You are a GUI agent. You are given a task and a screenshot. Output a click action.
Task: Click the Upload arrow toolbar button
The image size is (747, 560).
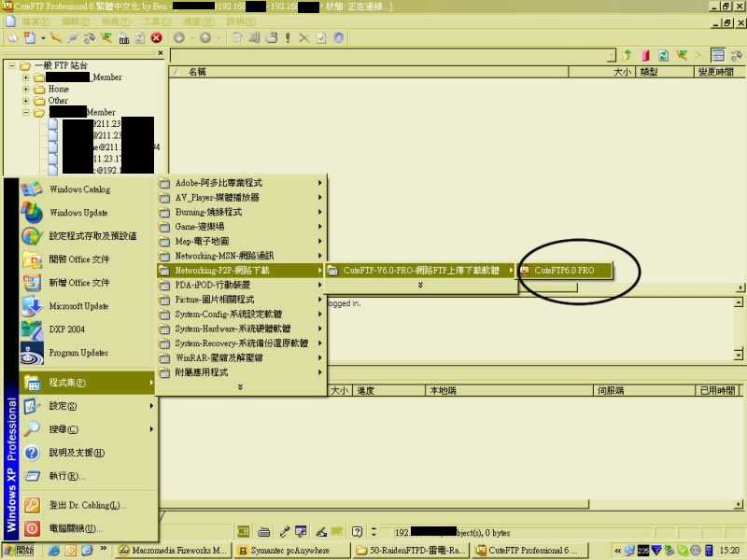pos(205,37)
